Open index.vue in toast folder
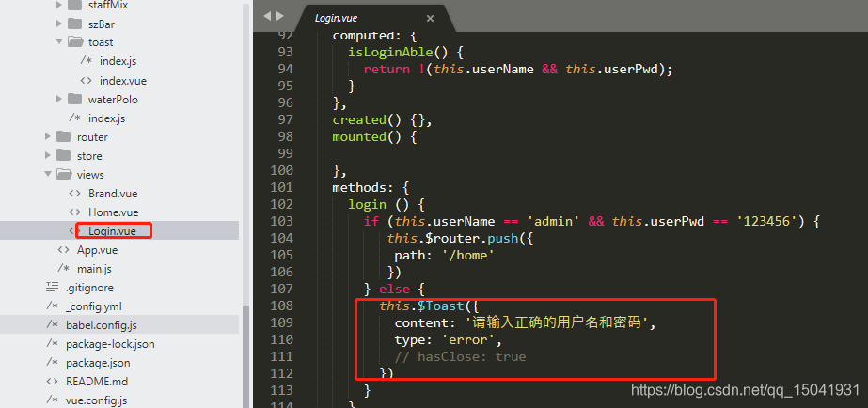The image size is (868, 408). [123, 80]
